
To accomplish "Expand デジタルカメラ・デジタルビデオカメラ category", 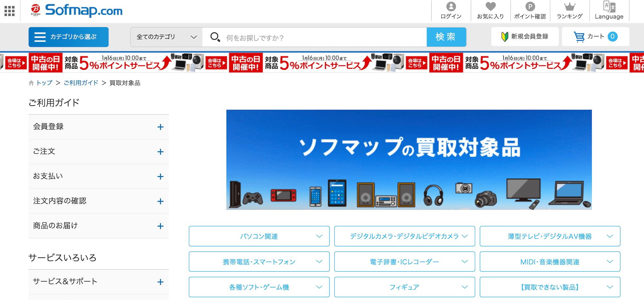I will tap(405, 236).
